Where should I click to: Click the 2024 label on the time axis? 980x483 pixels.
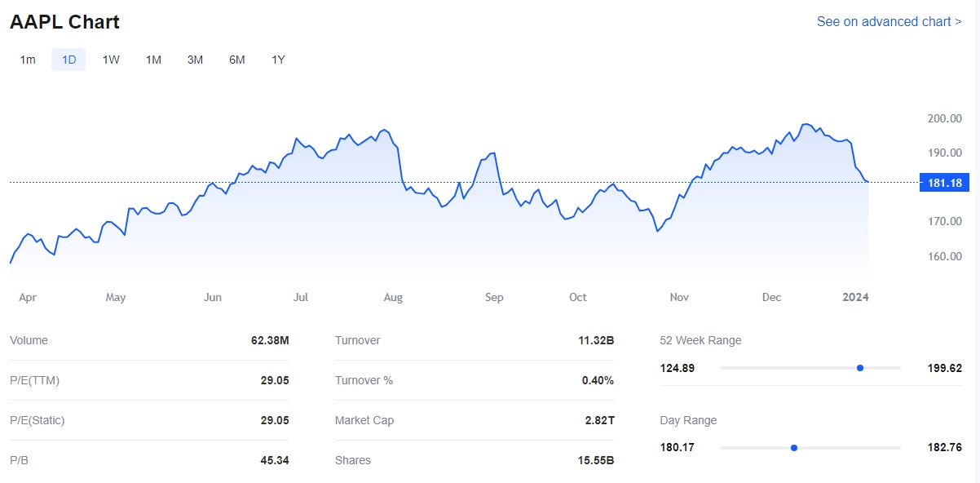[855, 297]
